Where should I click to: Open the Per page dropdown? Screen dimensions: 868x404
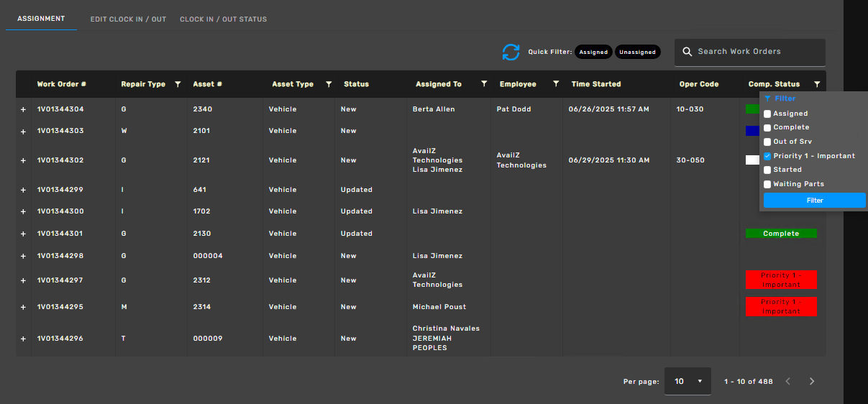[x=687, y=381]
